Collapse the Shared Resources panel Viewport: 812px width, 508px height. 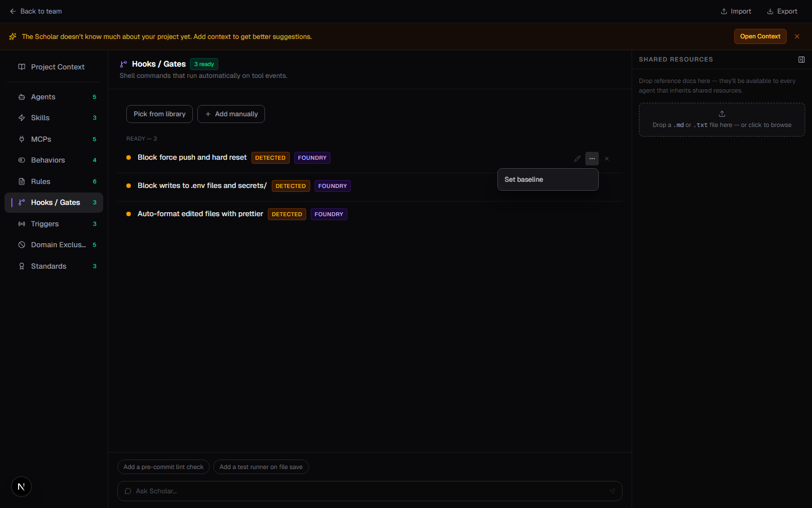[x=801, y=59]
